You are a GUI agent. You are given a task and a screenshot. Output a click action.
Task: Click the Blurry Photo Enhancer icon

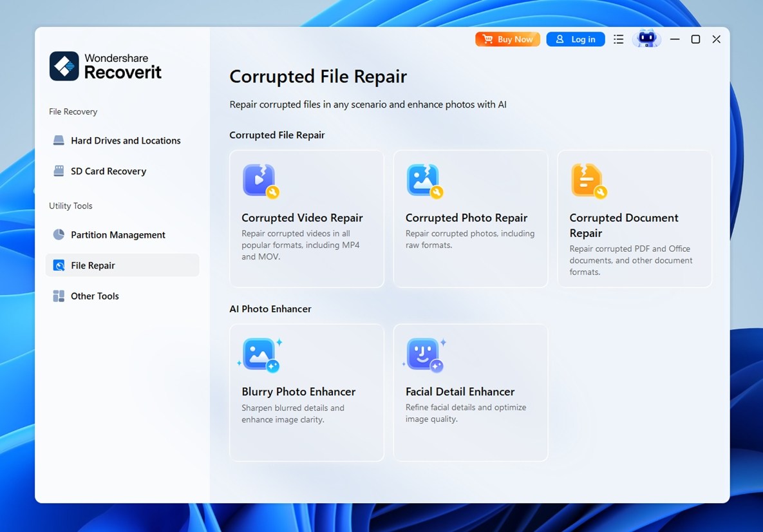point(260,355)
